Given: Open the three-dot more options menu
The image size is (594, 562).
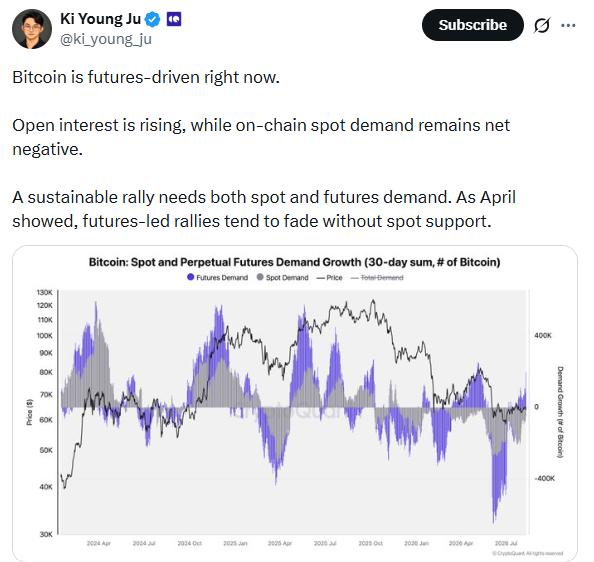Looking at the screenshot, I should [568, 25].
